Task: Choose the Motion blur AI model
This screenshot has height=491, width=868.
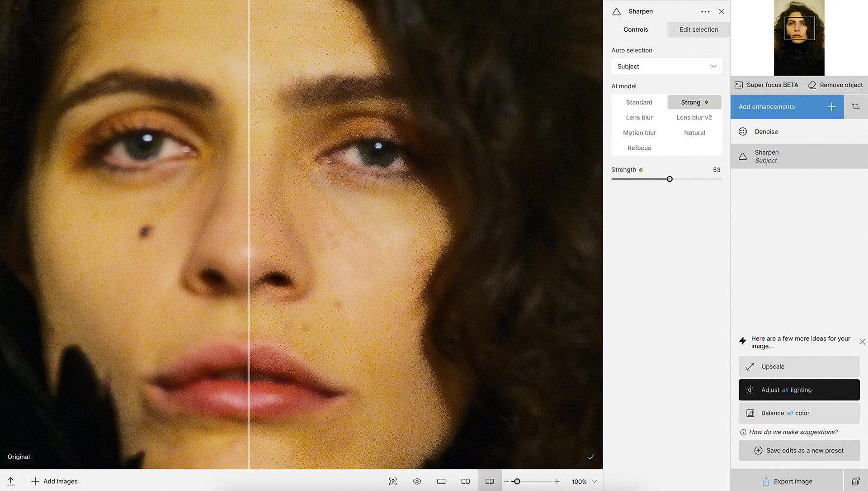Action: tap(639, 133)
